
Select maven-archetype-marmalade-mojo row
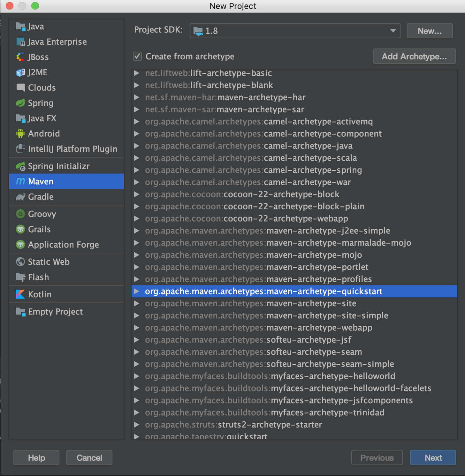294,242
